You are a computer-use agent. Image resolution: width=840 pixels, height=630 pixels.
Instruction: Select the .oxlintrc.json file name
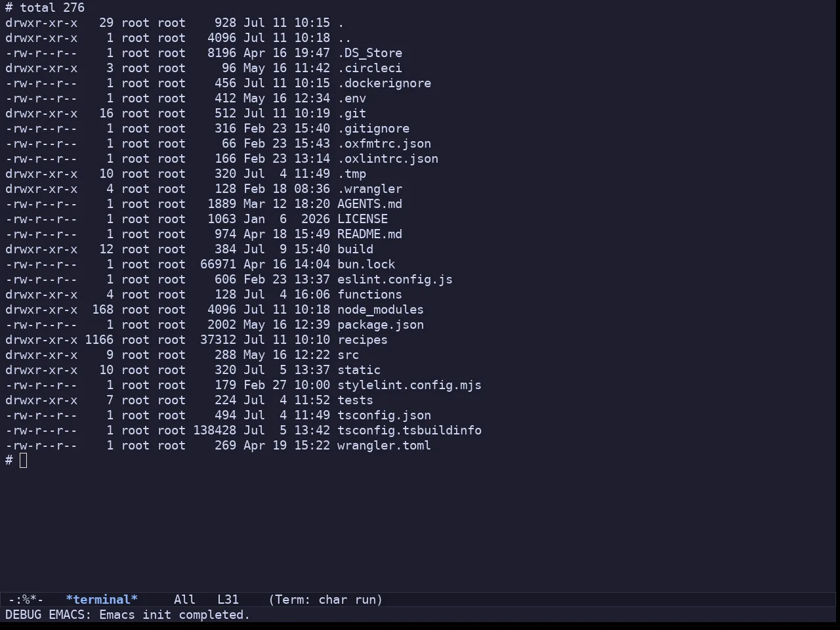pyautogui.click(x=388, y=159)
